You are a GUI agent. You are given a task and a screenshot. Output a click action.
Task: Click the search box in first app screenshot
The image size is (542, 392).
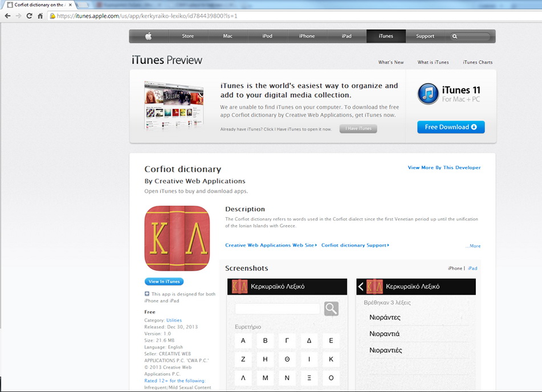pyautogui.click(x=278, y=308)
